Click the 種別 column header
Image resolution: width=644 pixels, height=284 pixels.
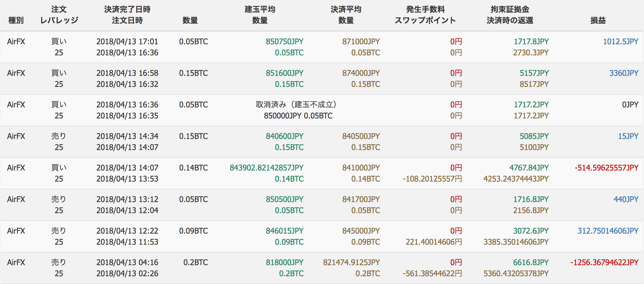(x=16, y=20)
